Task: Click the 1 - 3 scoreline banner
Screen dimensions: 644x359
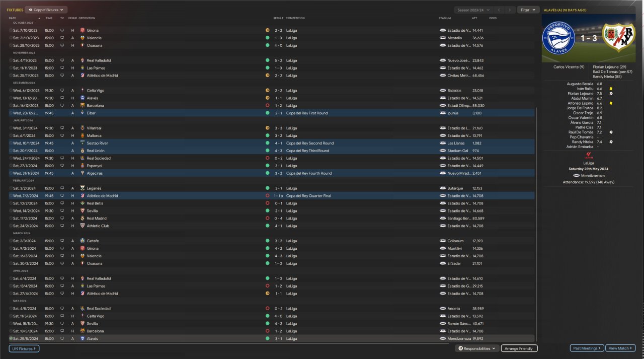Action: pyautogui.click(x=589, y=39)
